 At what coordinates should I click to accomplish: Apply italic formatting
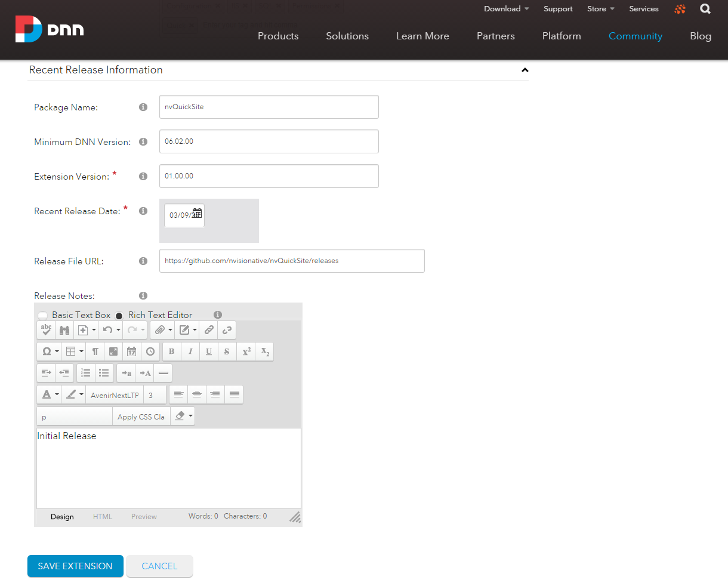tap(190, 351)
